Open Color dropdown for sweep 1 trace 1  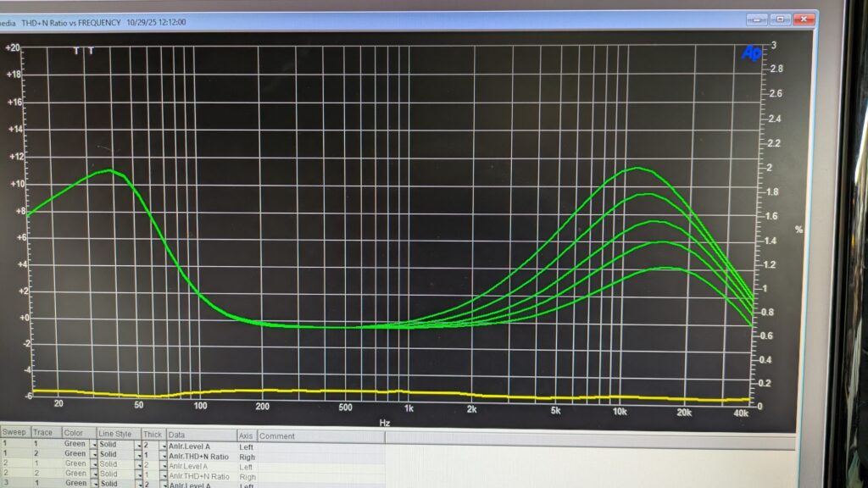[93, 445]
